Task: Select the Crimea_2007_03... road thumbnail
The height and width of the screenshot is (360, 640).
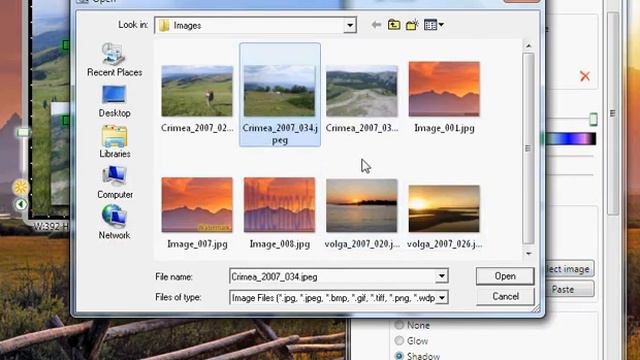Action: click(x=362, y=91)
